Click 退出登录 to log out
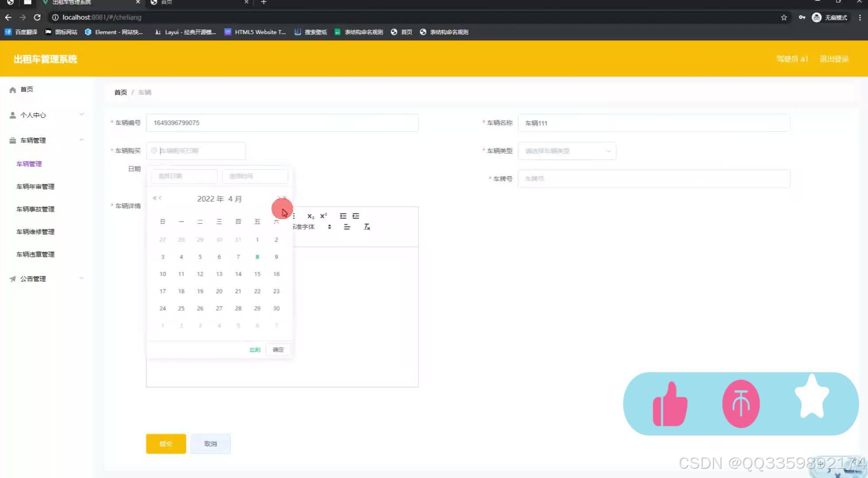 point(834,59)
